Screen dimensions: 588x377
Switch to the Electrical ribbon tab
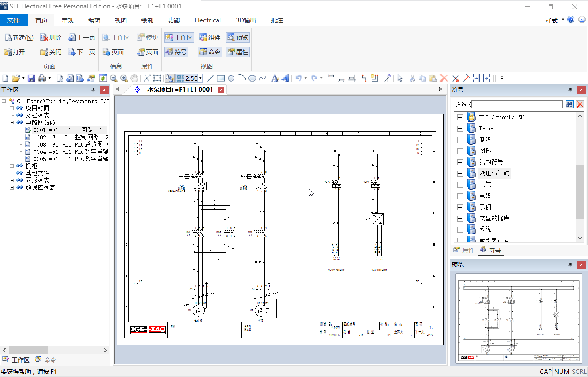click(x=208, y=20)
